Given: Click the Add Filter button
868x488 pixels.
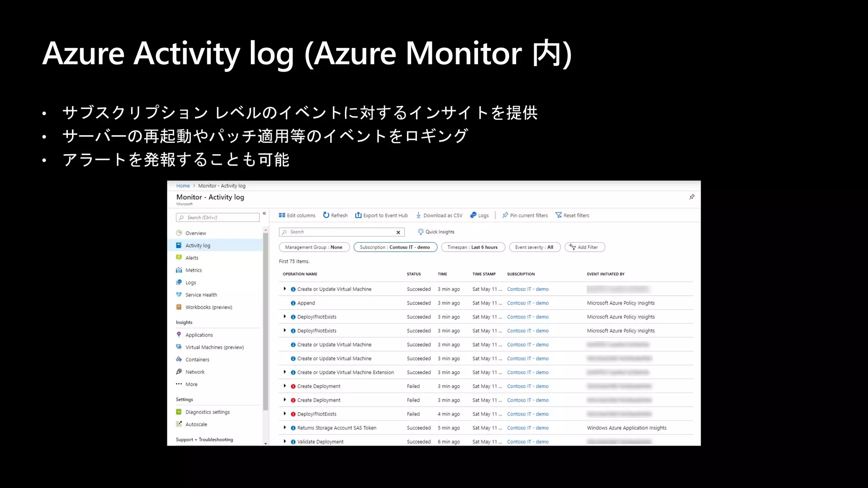Looking at the screenshot, I should 584,247.
